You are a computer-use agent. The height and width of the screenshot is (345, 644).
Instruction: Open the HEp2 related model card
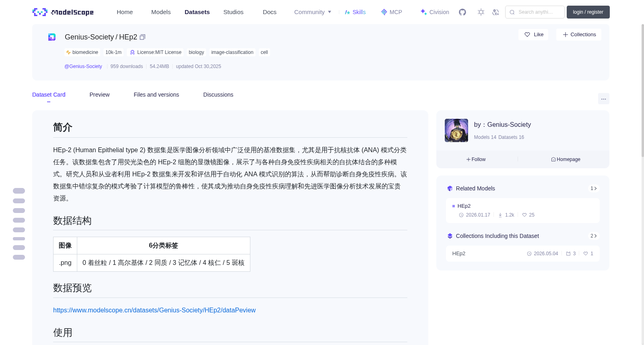(522, 211)
